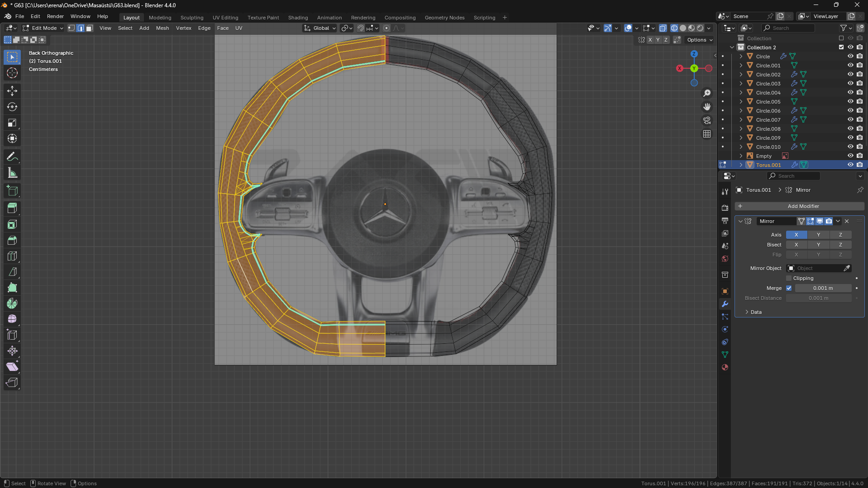Open the Global transform orientation dropdown
Image resolution: width=868 pixels, height=488 pixels.
pos(320,28)
